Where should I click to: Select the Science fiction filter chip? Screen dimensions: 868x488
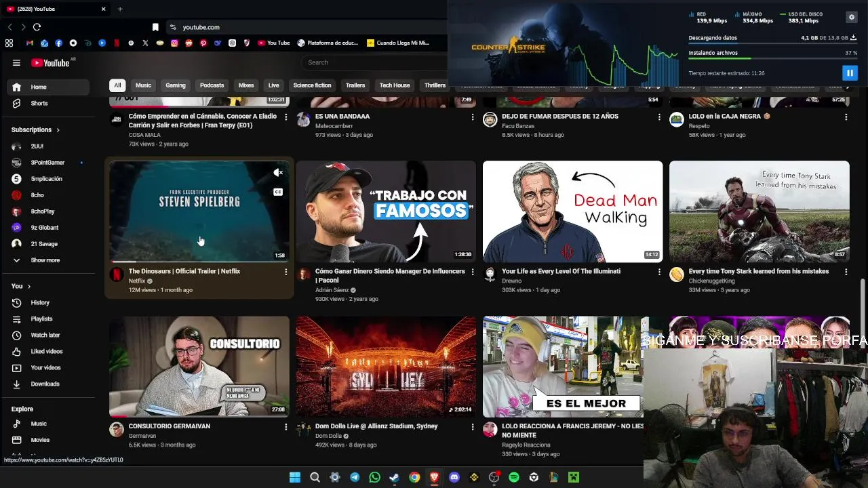coord(312,85)
